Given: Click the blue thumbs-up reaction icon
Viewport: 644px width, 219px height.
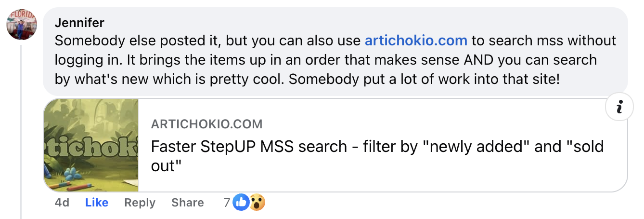Looking at the screenshot, I should pos(240,203).
